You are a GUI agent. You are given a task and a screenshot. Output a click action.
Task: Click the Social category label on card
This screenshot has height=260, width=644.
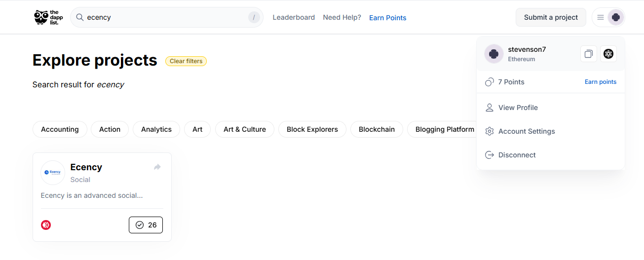pos(80,180)
